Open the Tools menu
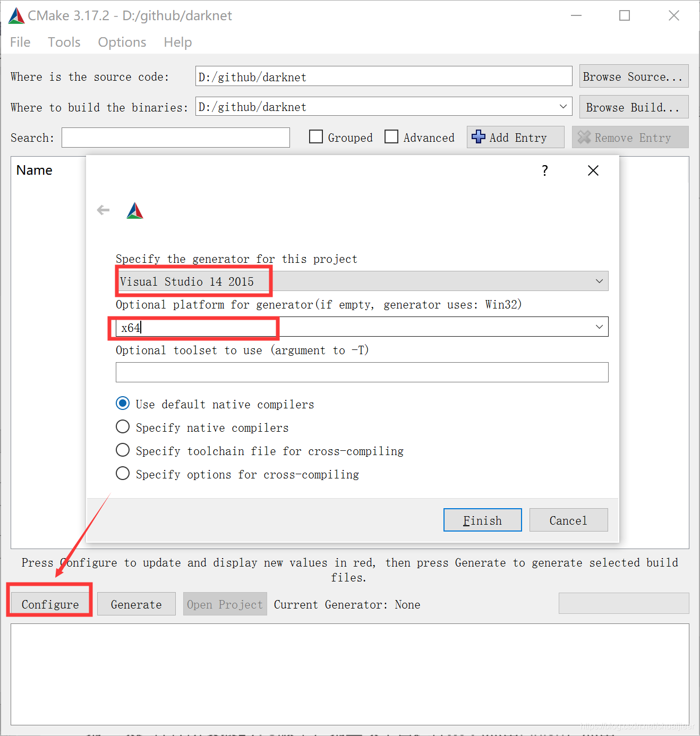 pyautogui.click(x=64, y=42)
